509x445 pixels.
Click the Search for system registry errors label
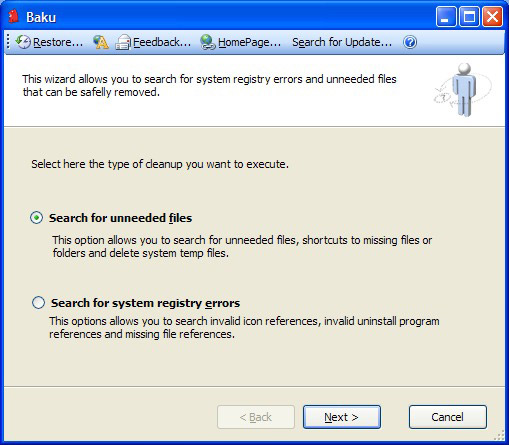pyautogui.click(x=145, y=303)
